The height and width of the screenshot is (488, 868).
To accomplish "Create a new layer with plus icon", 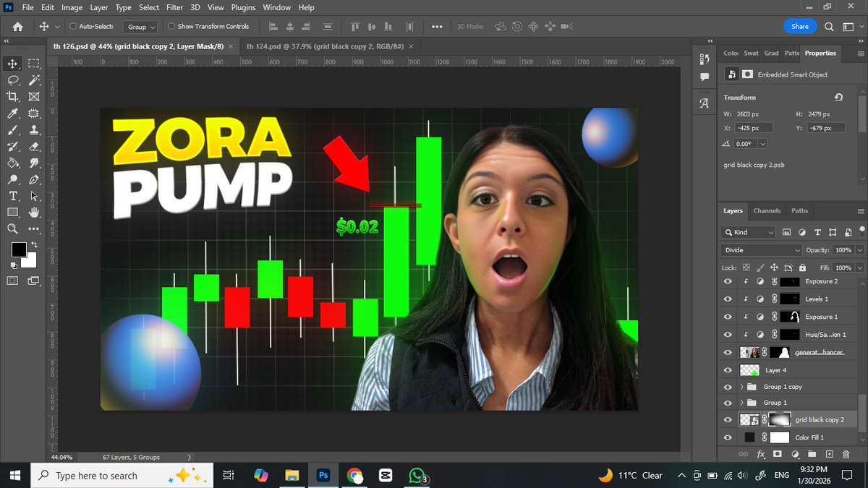I will pyautogui.click(x=829, y=454).
